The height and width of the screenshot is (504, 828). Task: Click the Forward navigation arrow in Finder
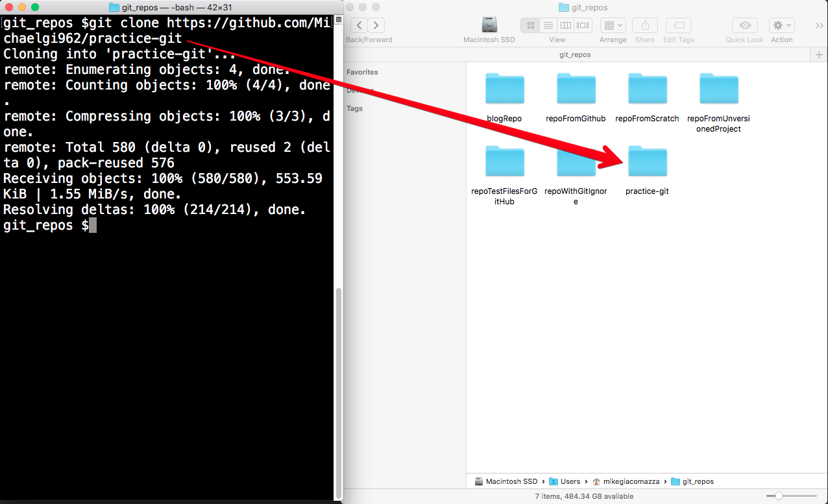tap(376, 25)
